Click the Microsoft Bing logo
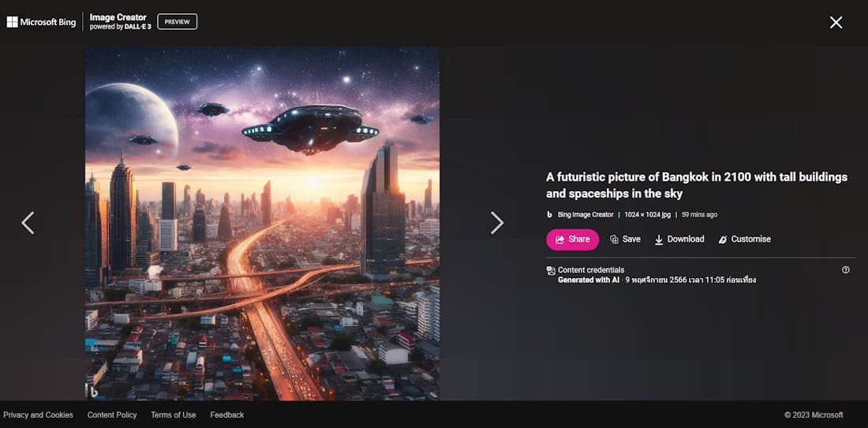The width and height of the screenshot is (868, 428). pos(41,22)
